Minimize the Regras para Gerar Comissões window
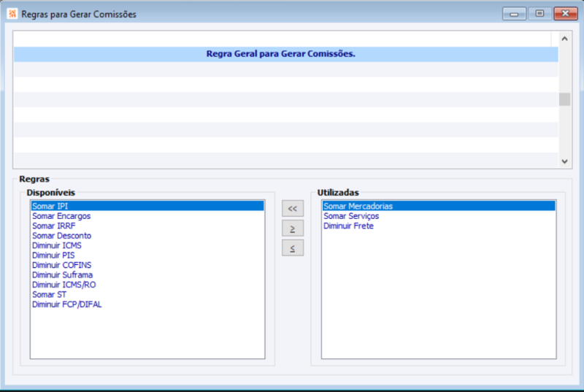This screenshot has width=584, height=392. (514, 14)
